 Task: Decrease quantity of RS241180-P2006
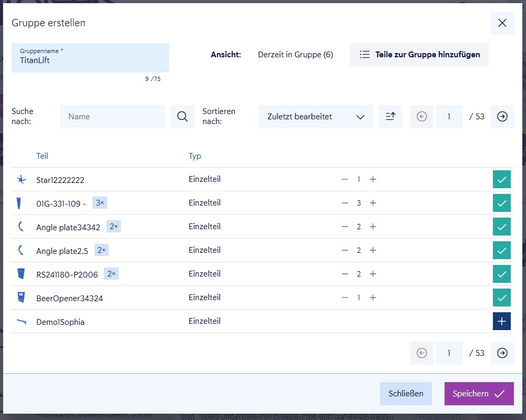345,274
